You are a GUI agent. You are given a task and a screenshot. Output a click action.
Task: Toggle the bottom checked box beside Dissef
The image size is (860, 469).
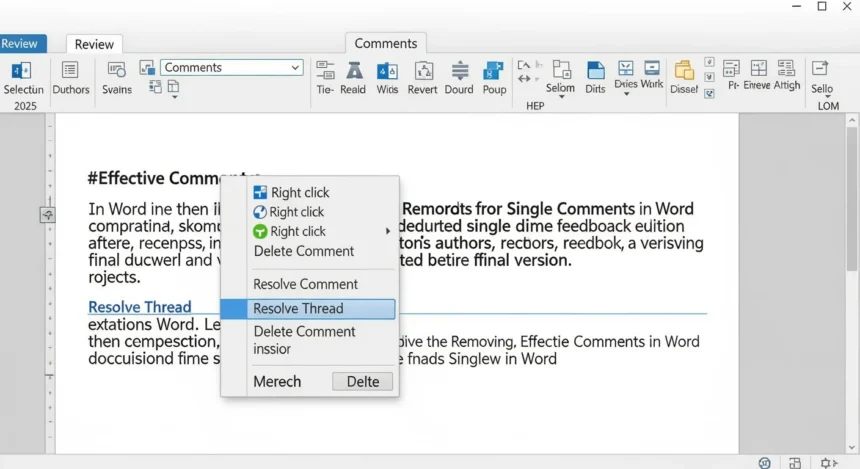click(710, 94)
